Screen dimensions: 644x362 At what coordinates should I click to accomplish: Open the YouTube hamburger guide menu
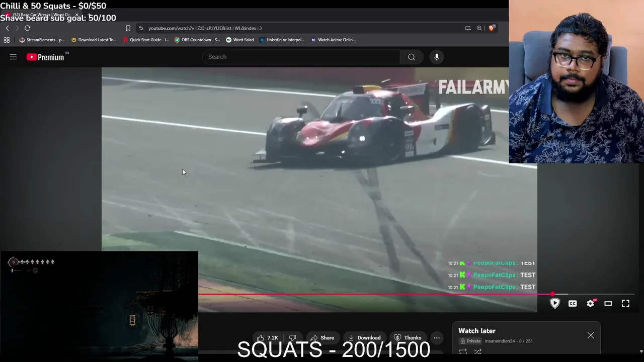coord(13,57)
